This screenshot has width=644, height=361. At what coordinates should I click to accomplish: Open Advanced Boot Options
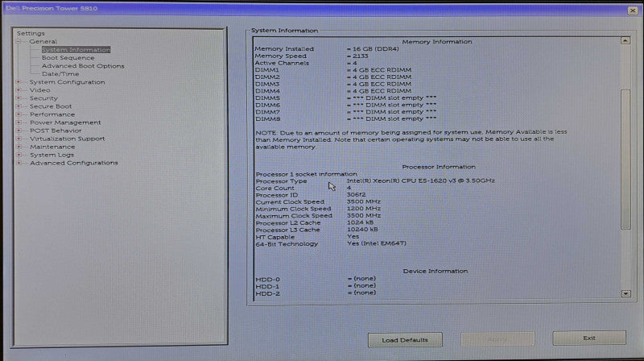[x=83, y=66]
